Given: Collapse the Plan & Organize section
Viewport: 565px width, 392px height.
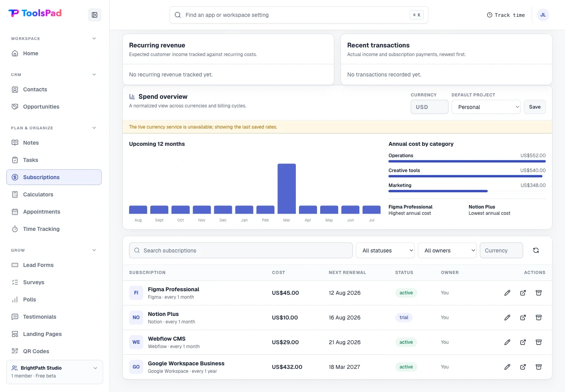Looking at the screenshot, I should tap(94, 128).
